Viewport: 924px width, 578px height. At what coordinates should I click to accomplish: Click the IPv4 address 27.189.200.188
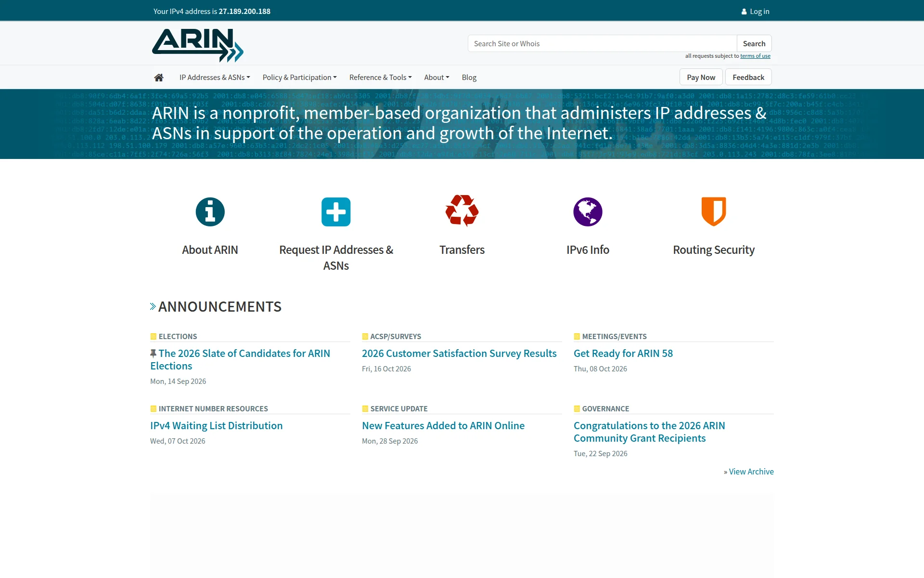pos(244,12)
